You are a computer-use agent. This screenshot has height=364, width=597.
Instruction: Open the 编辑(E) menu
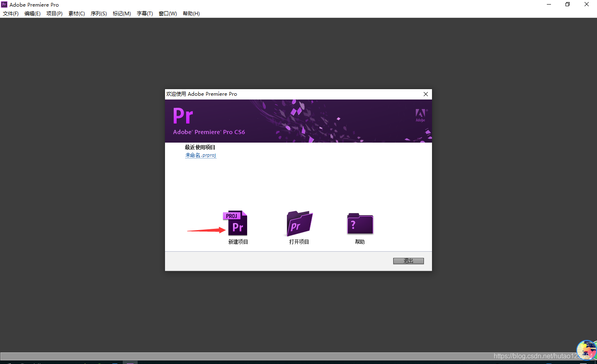(x=32, y=14)
